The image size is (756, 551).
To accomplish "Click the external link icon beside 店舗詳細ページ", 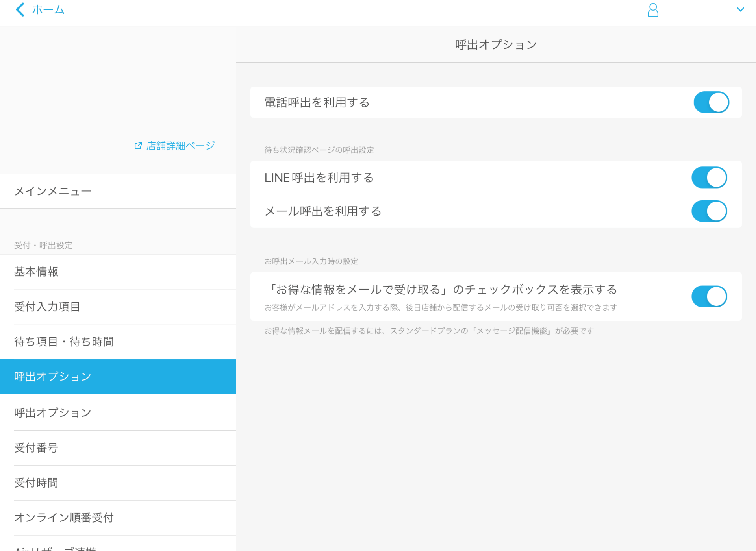I will [x=137, y=145].
